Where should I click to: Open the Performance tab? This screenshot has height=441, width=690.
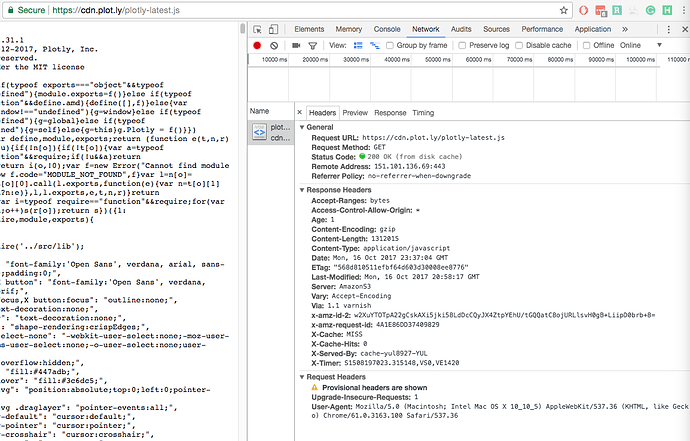coord(542,29)
